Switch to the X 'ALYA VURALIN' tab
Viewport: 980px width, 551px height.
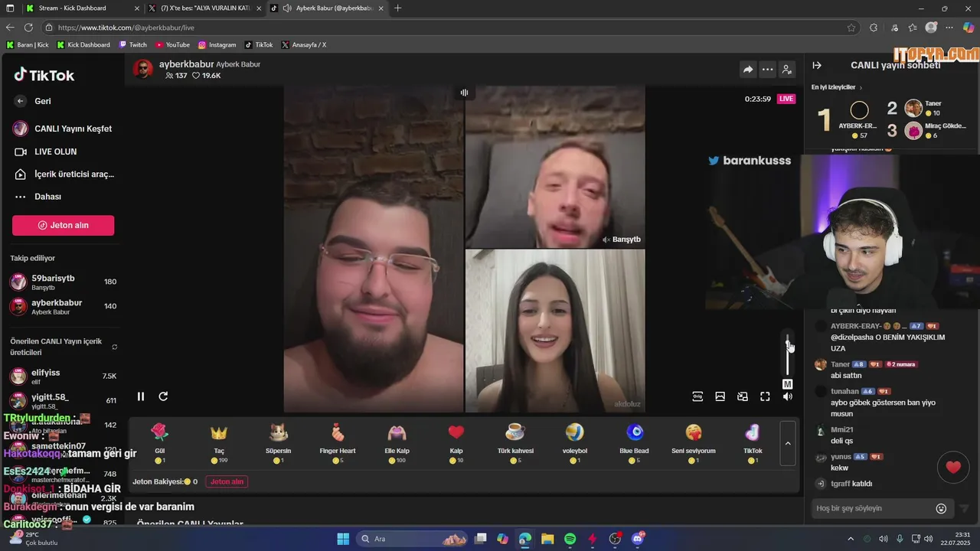[x=203, y=8]
